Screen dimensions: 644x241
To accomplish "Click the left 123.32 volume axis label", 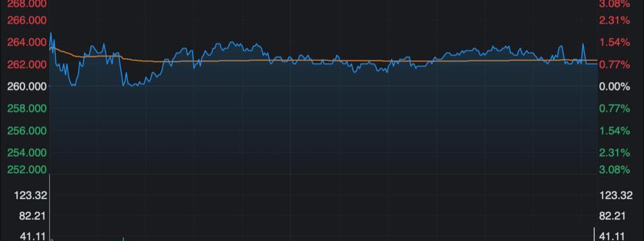I will (33, 196).
